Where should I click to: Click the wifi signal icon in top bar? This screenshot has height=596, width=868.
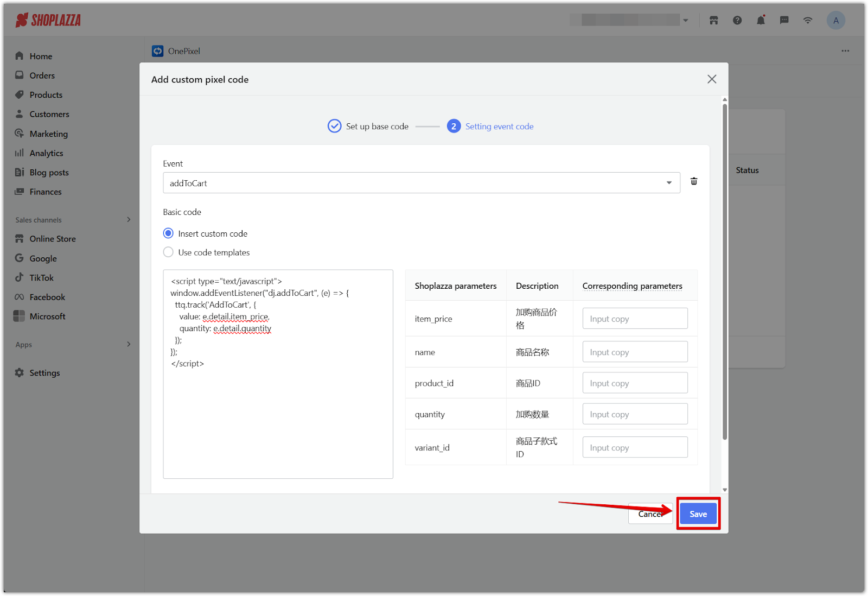pyautogui.click(x=808, y=21)
